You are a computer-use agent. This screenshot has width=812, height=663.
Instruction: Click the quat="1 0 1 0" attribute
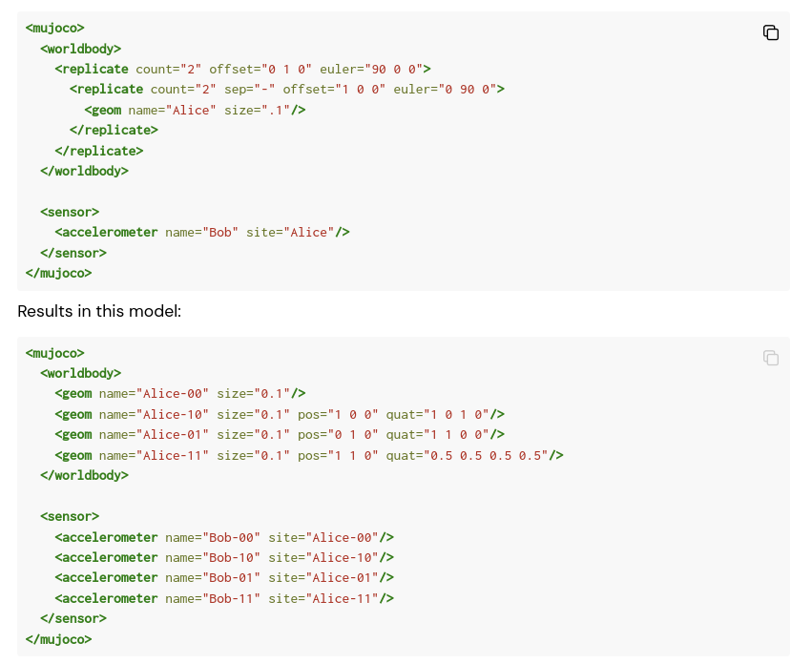point(444,414)
